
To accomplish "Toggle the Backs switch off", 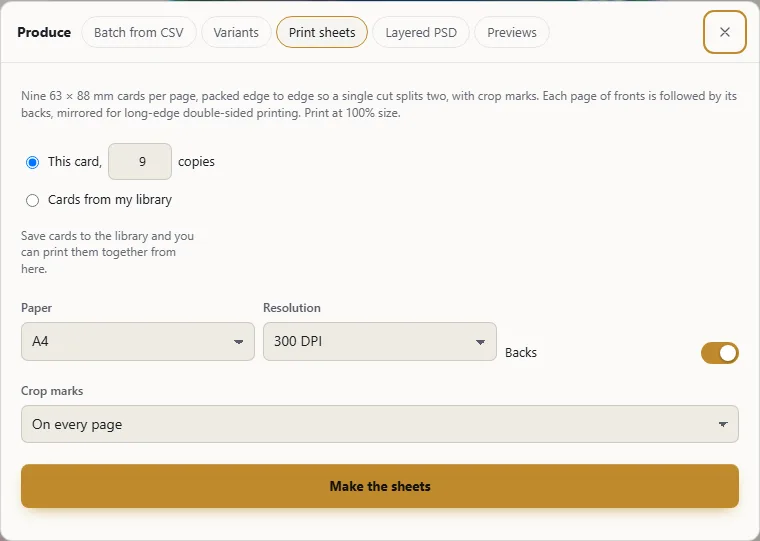I will pos(720,353).
